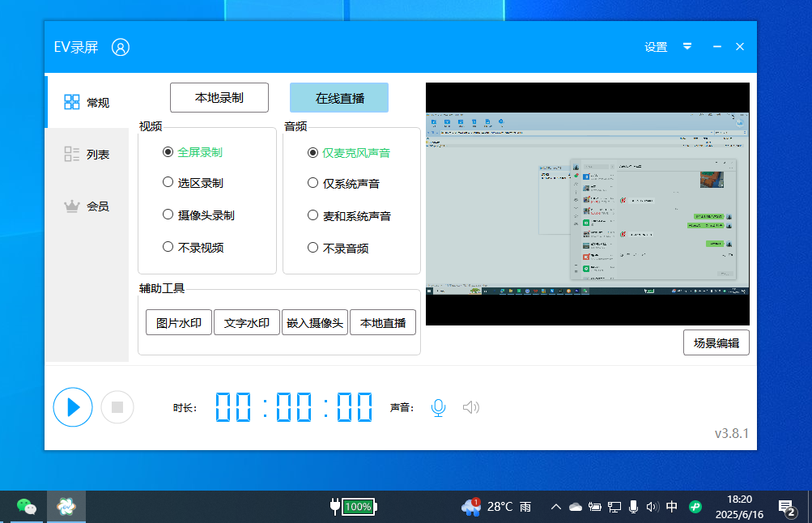The height and width of the screenshot is (523, 812).
Task: Choose 麦和系统声音 audio option
Action: click(x=350, y=215)
